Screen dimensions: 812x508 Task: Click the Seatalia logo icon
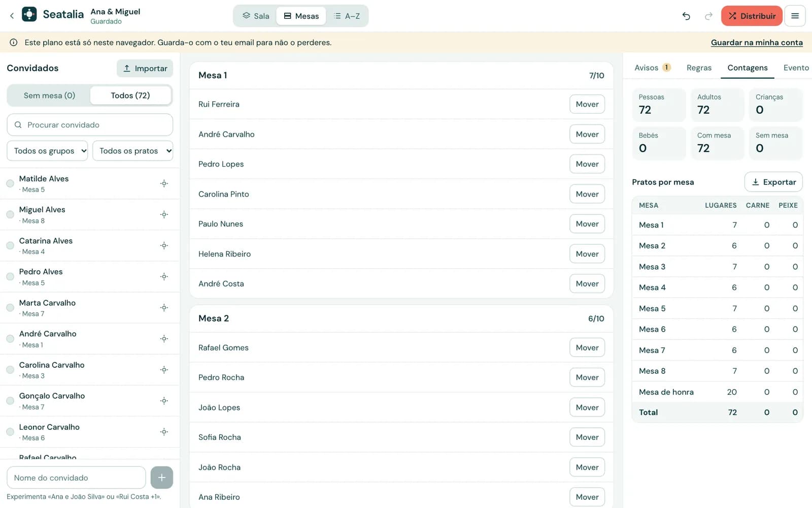[29, 14]
